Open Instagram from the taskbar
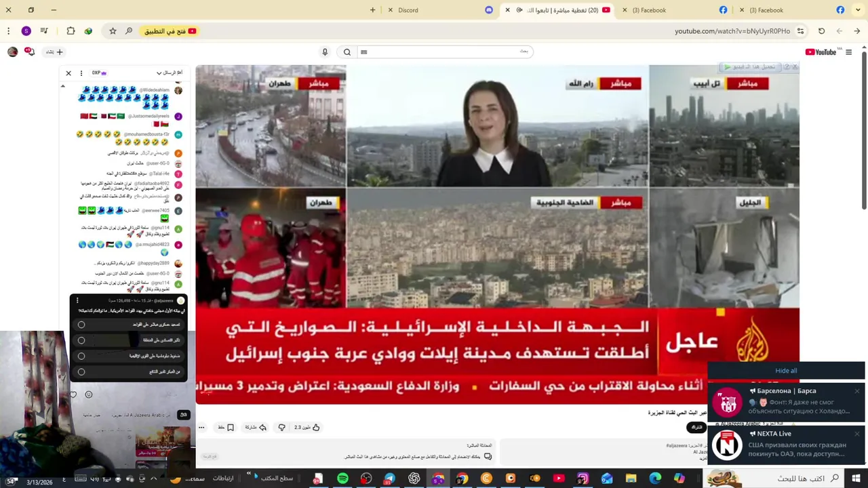 583,479
